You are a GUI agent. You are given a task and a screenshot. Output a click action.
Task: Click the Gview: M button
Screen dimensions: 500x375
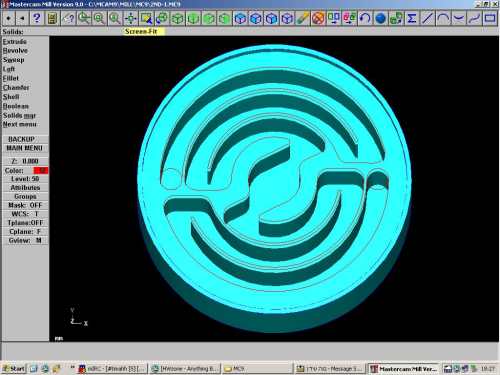pyautogui.click(x=25, y=240)
